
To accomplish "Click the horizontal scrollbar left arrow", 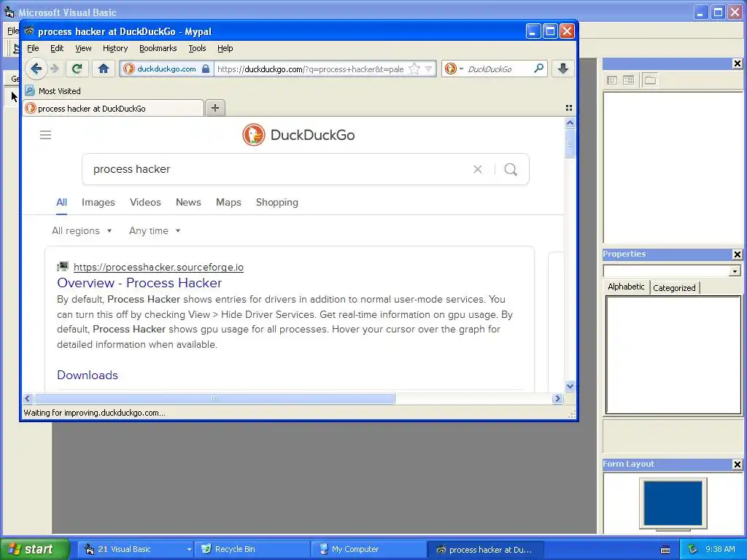I will [27, 399].
